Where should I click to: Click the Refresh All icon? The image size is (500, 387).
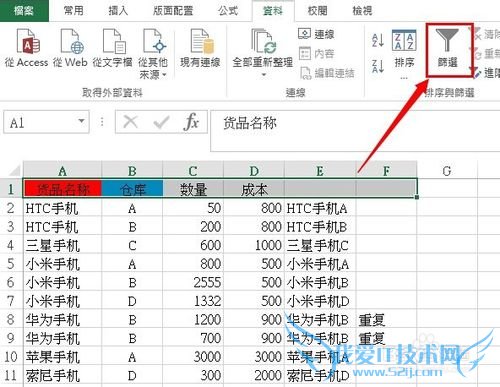click(263, 42)
